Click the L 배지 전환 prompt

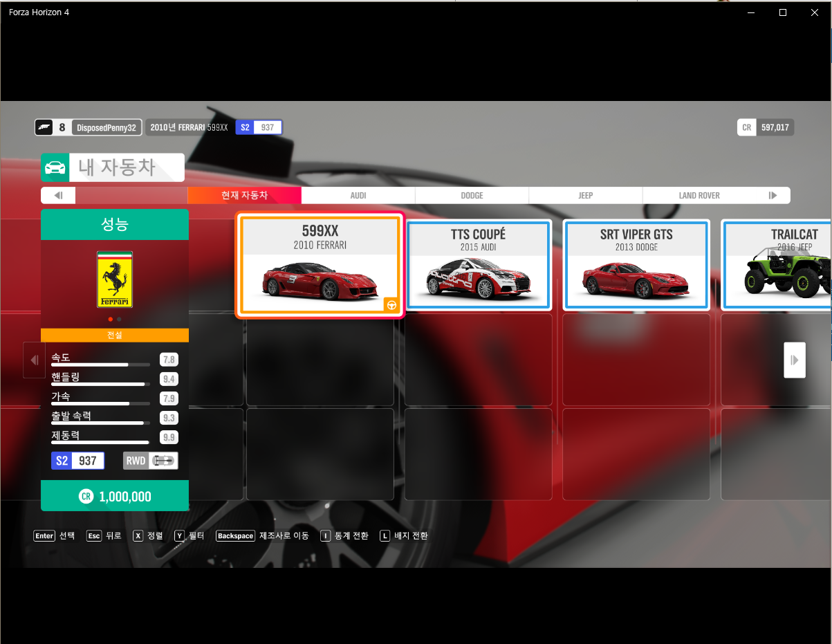click(x=404, y=535)
